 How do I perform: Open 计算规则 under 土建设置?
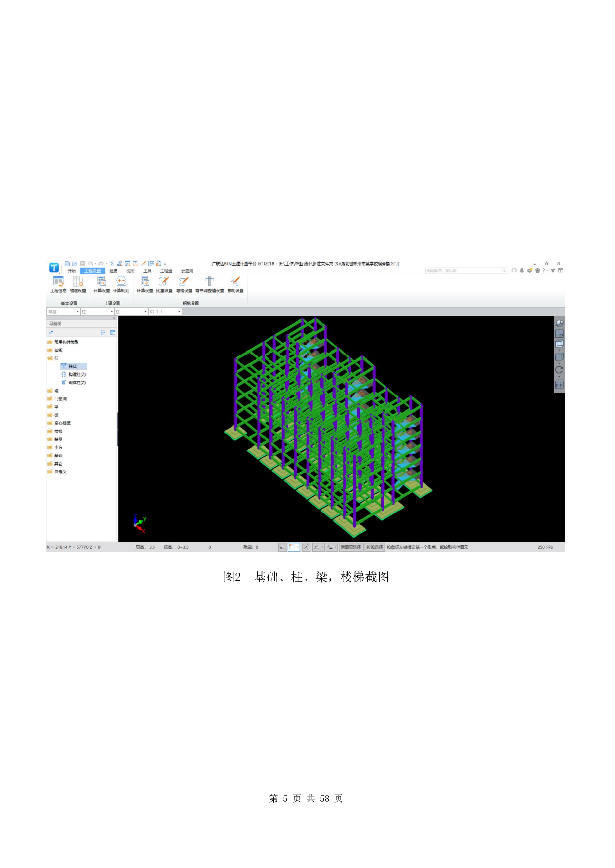pos(121,284)
